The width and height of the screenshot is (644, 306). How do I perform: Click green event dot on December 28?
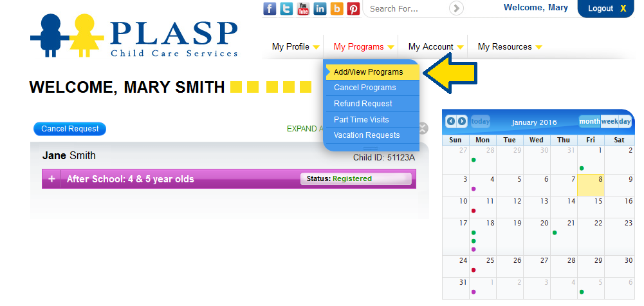[474, 160]
